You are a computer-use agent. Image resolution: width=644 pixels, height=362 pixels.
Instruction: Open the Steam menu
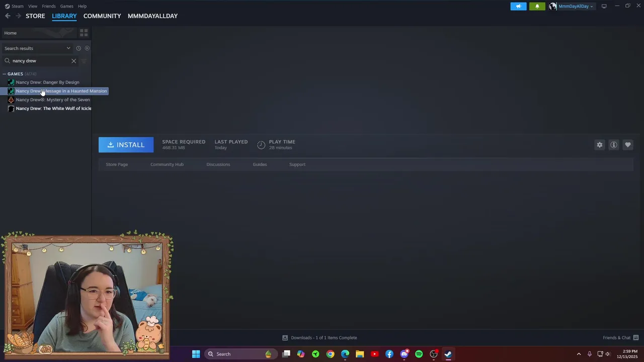[x=15, y=6]
